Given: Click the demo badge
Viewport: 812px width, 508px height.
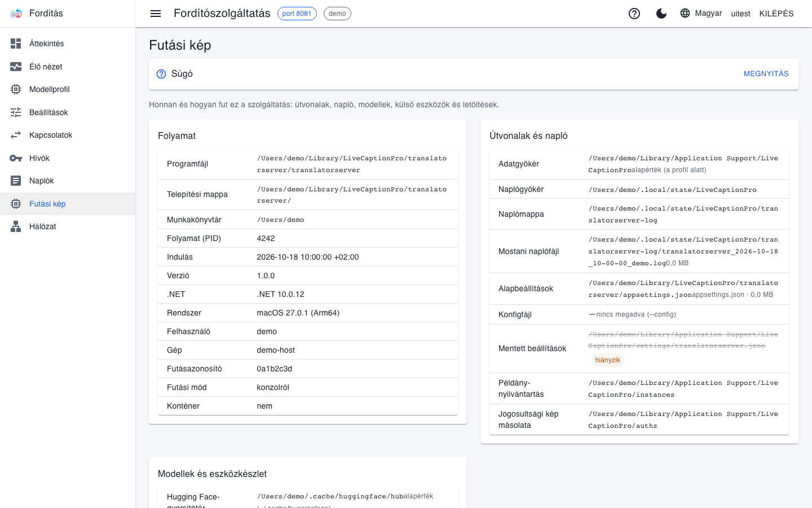Looking at the screenshot, I should [337, 14].
